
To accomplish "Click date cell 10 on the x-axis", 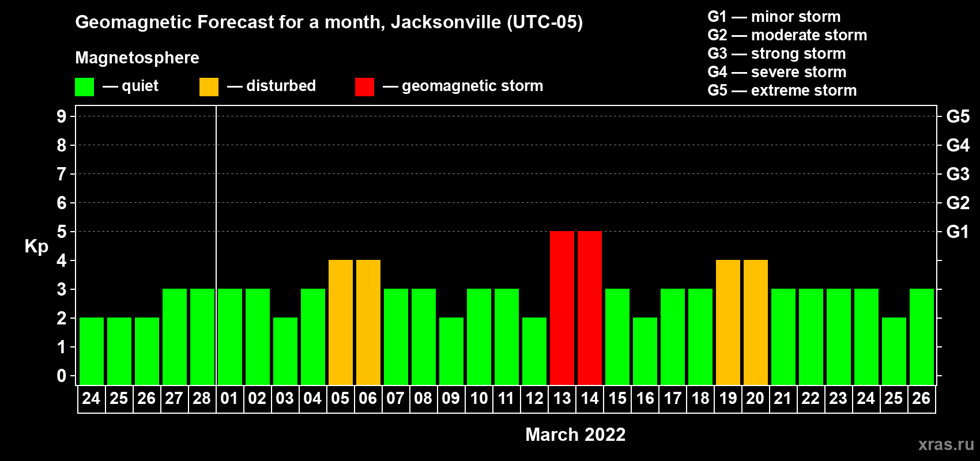I will (x=479, y=399).
